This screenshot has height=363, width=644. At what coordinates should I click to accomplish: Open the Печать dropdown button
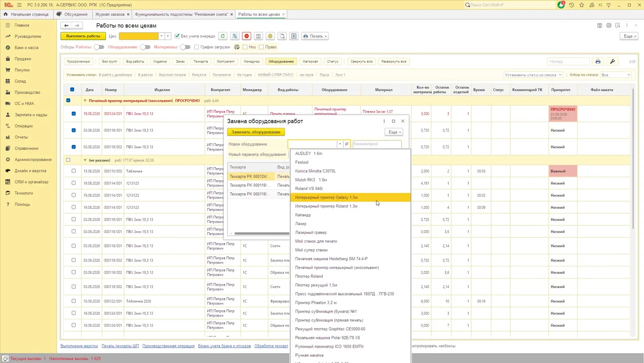tap(315, 36)
